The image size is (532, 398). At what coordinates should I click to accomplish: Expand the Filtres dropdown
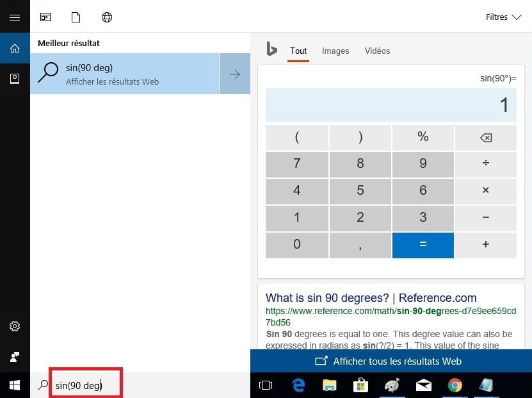(503, 17)
